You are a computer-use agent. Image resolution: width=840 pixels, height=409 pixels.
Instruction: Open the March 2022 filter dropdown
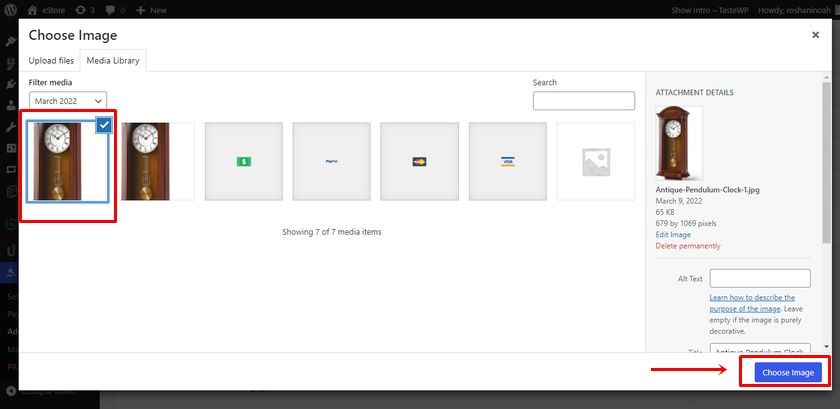[x=68, y=101]
